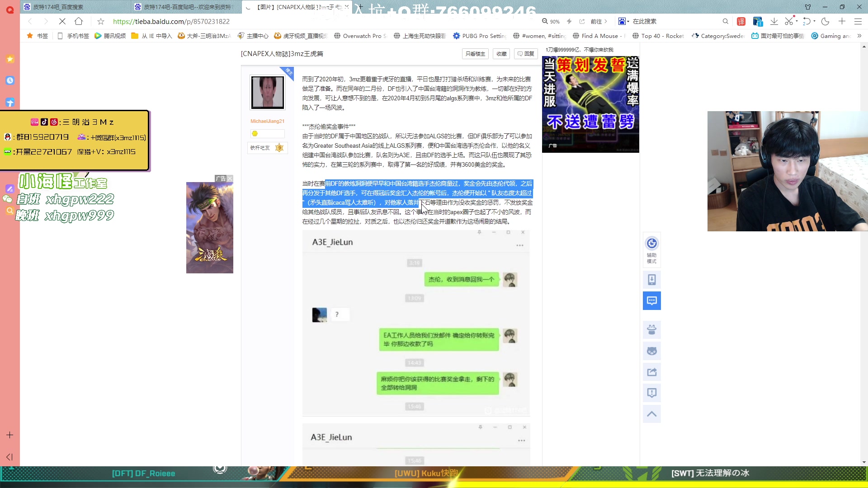Expand the undo closed tabs dropdown arrow

[x=814, y=21]
